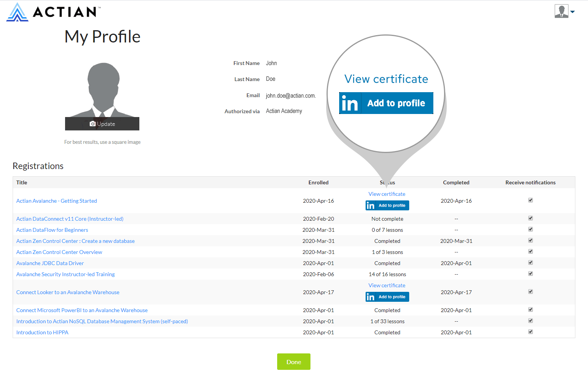Disable notifications for Actian Avalanche - Getting Started

(530, 200)
